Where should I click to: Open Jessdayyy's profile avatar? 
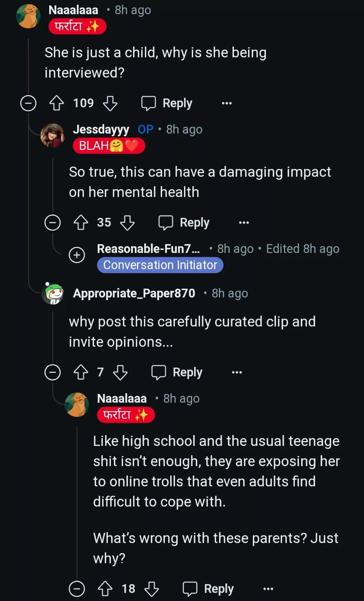pos(52,136)
